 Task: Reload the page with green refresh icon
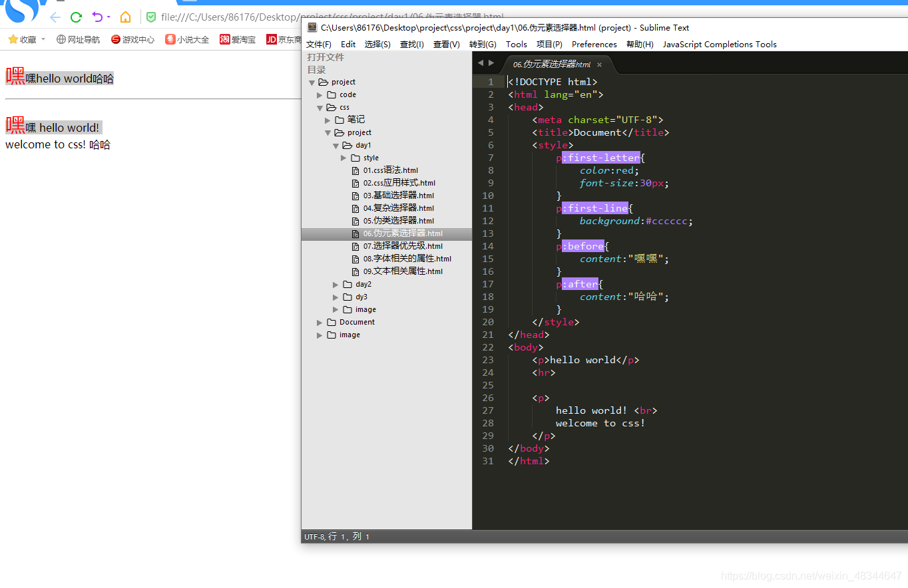[76, 17]
